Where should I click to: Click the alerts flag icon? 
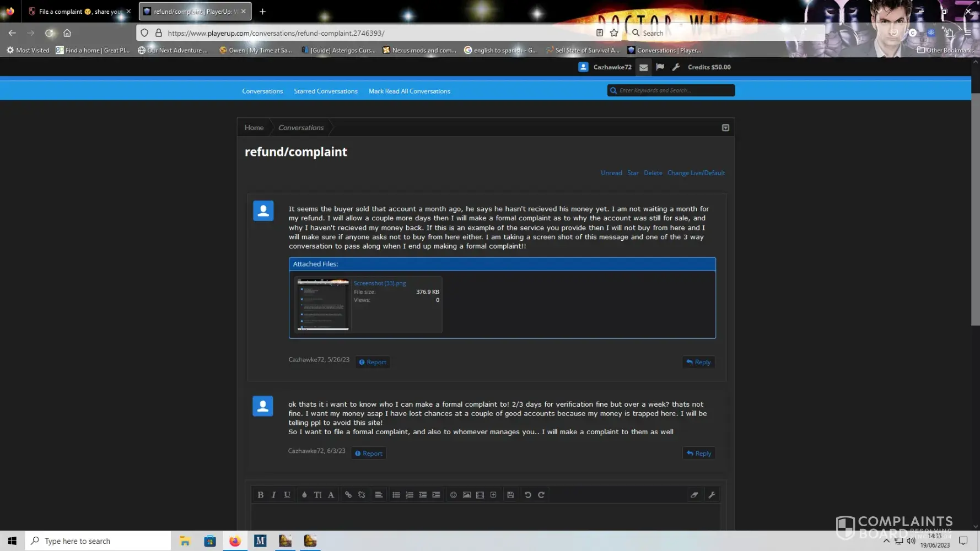click(660, 67)
